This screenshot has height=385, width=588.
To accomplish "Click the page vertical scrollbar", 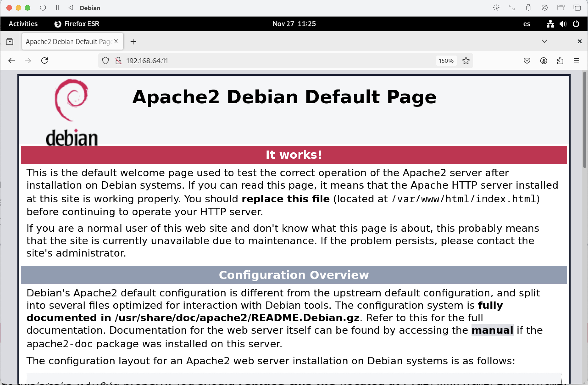I will pos(585,120).
